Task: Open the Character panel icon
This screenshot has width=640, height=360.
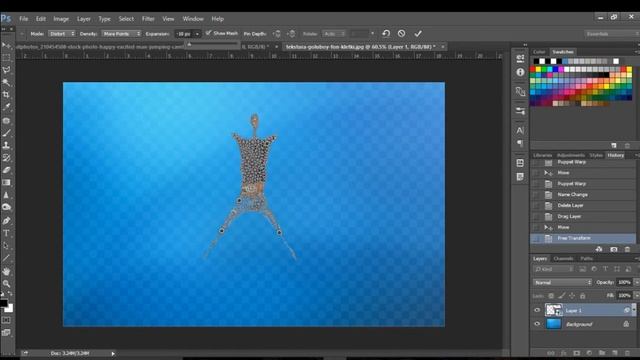Action: (520, 131)
